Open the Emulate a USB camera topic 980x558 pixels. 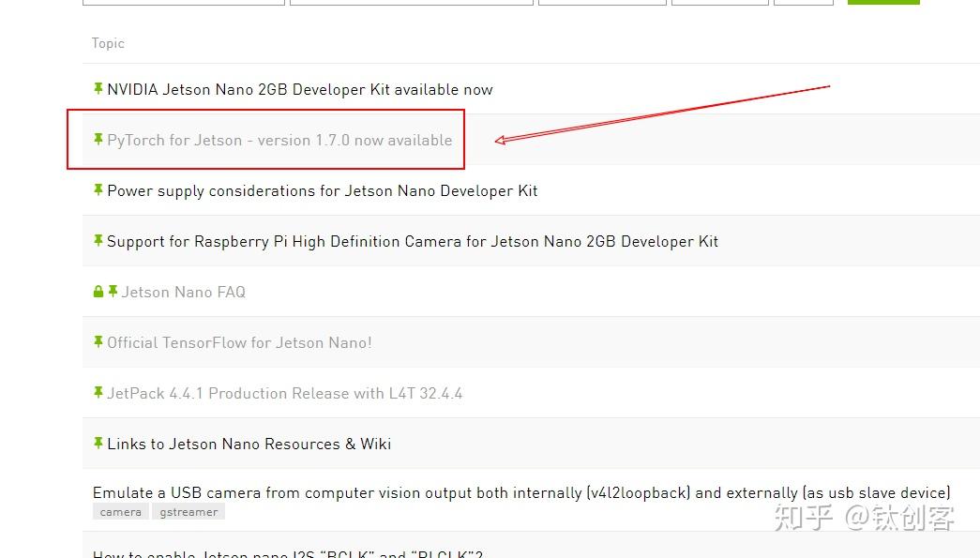click(x=520, y=492)
